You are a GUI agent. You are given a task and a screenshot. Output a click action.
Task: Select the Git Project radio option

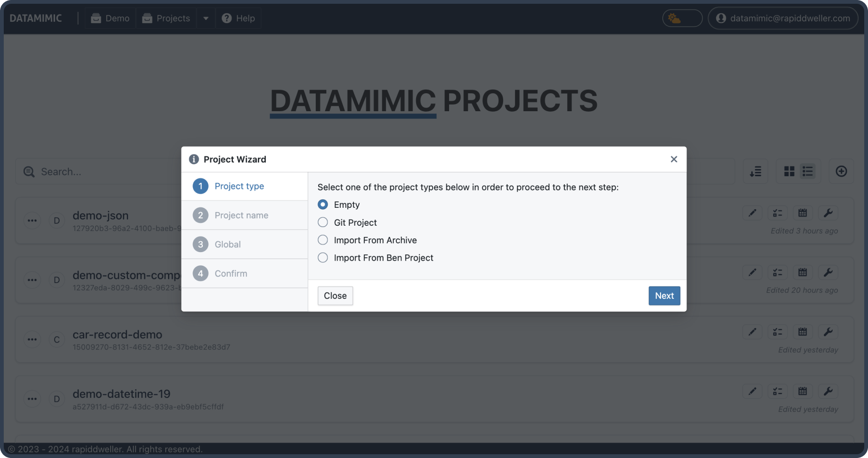(323, 222)
